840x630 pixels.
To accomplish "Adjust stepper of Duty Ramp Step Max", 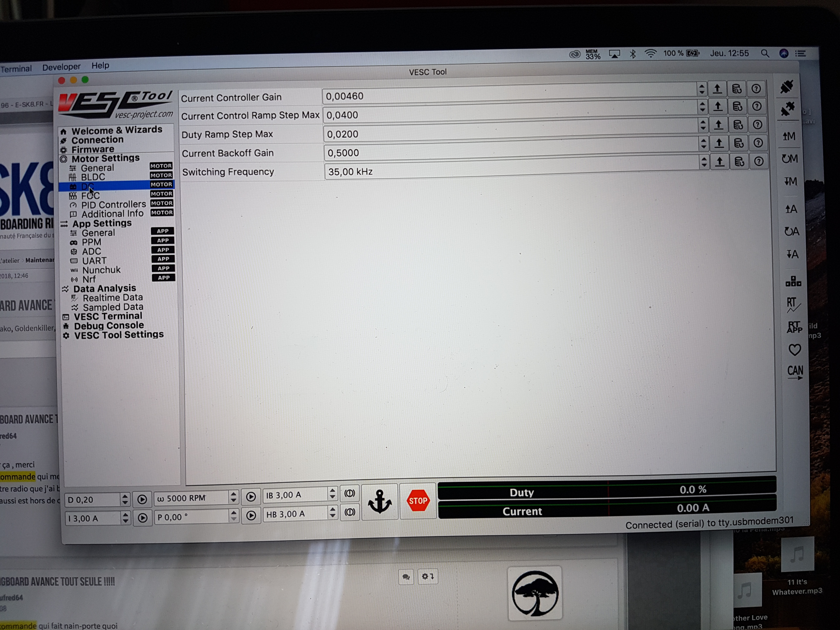I will tap(703, 125).
